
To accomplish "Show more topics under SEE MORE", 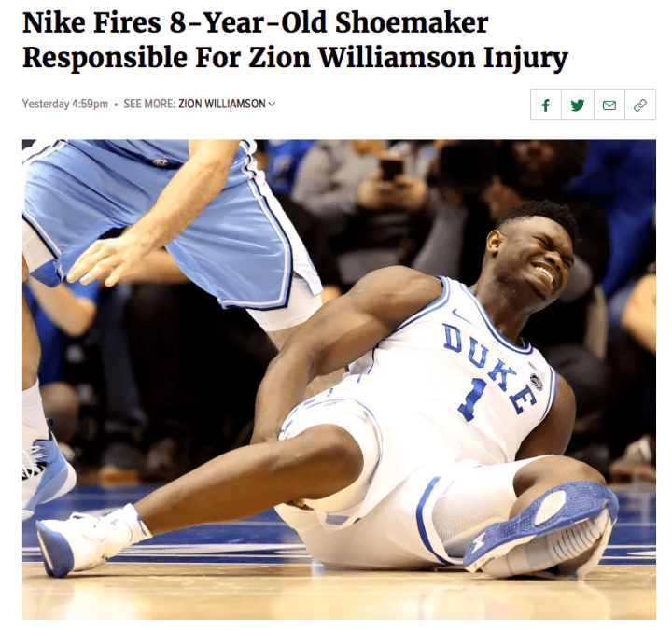I will [x=272, y=105].
